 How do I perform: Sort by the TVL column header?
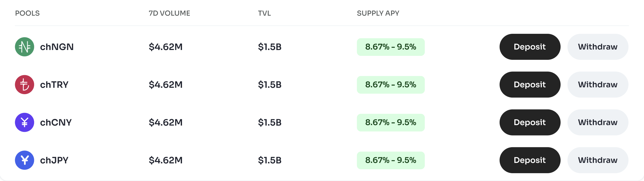(264, 13)
